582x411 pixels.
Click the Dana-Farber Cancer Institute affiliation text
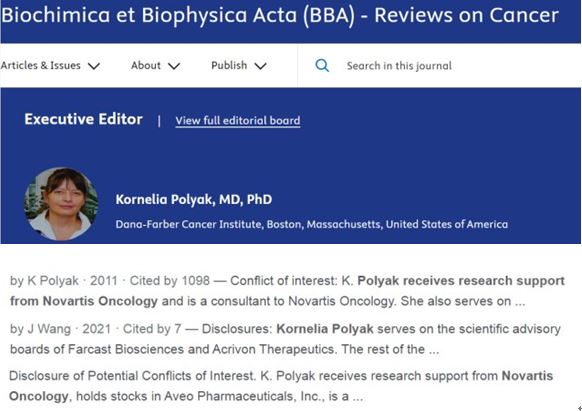pos(311,224)
